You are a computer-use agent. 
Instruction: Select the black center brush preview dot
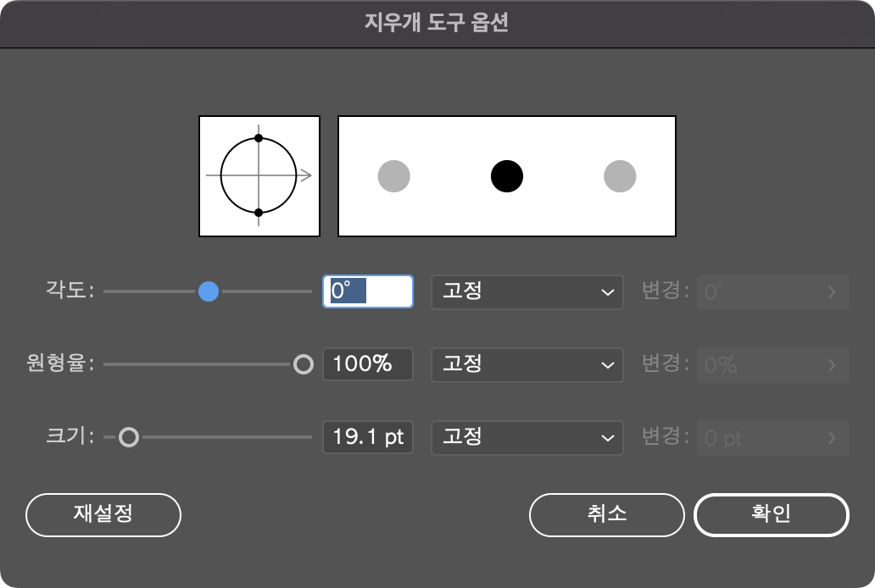(x=506, y=175)
